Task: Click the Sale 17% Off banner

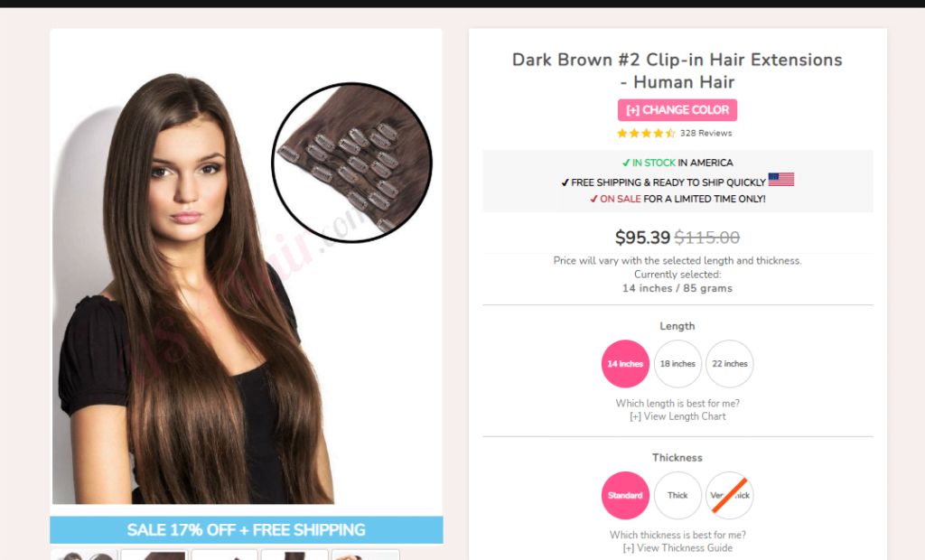Action: pyautogui.click(x=247, y=530)
